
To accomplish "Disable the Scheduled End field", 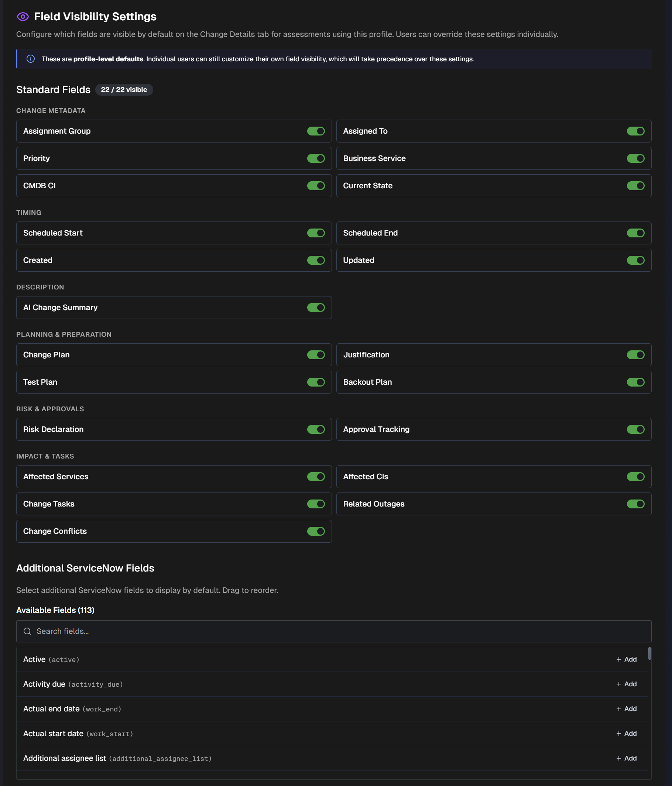I will 636,233.
